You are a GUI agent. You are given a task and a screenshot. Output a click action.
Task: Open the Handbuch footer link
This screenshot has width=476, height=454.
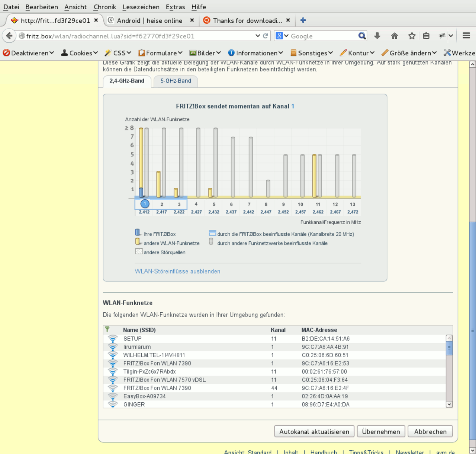pyautogui.click(x=324, y=452)
